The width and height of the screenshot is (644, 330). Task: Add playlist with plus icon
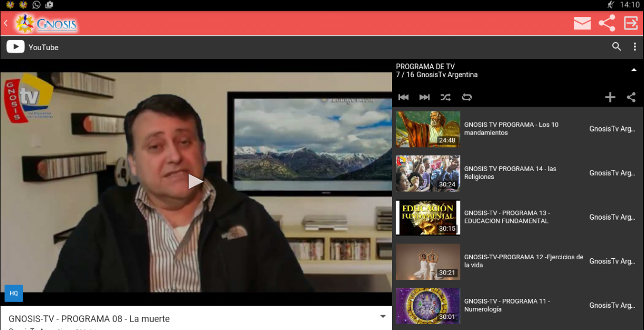point(610,97)
